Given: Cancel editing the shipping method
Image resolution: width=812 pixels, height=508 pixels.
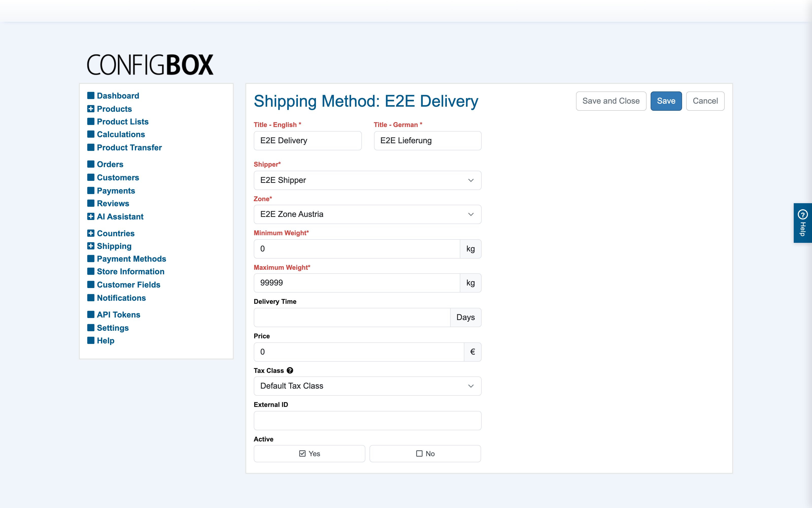Looking at the screenshot, I should pos(705,101).
